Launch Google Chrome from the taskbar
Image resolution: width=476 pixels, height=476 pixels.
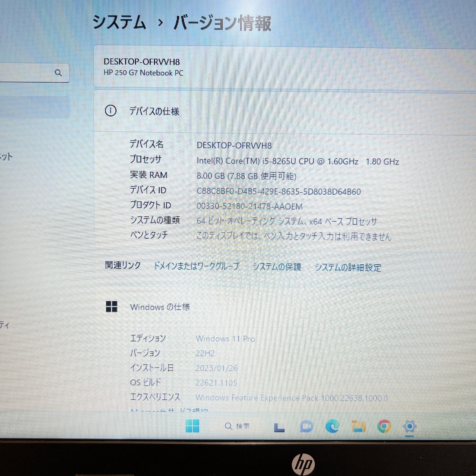pos(384,426)
